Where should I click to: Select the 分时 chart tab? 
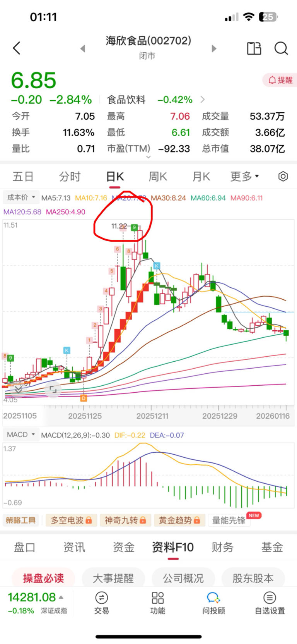pyautogui.click(x=70, y=177)
